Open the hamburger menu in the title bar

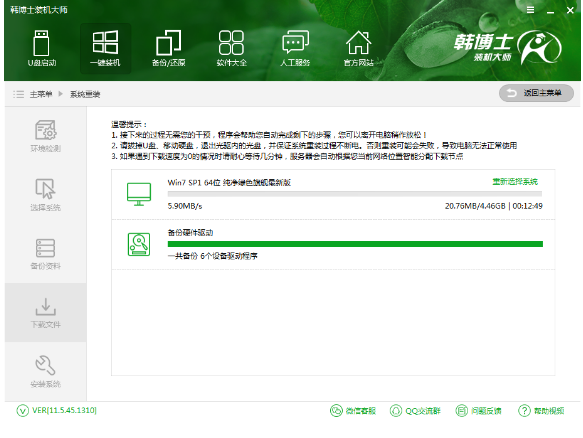[x=531, y=10]
